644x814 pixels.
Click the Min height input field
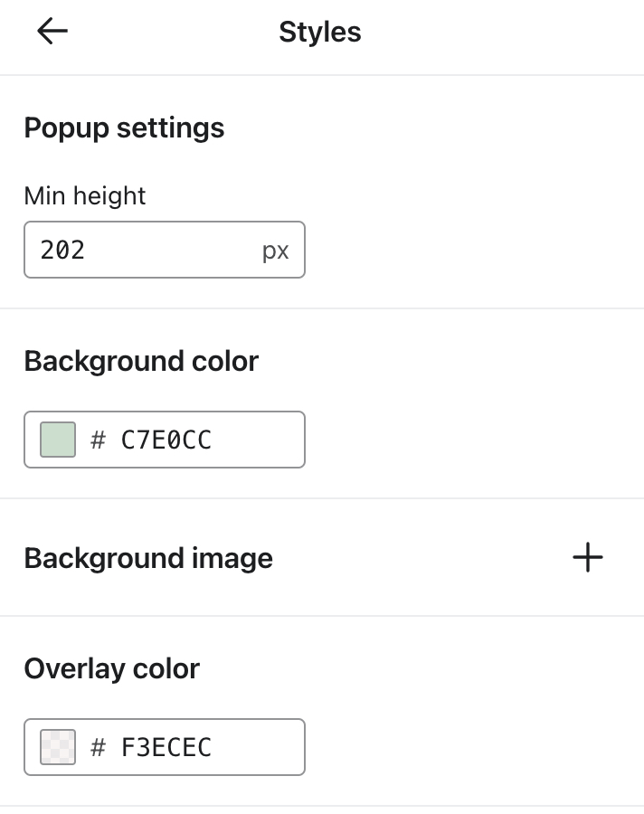point(163,250)
